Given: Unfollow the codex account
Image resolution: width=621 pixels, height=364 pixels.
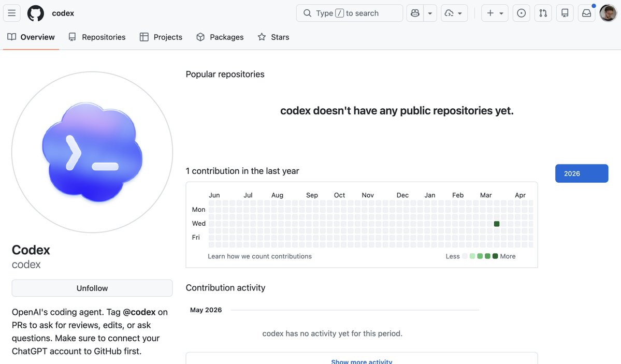Looking at the screenshot, I should point(92,288).
